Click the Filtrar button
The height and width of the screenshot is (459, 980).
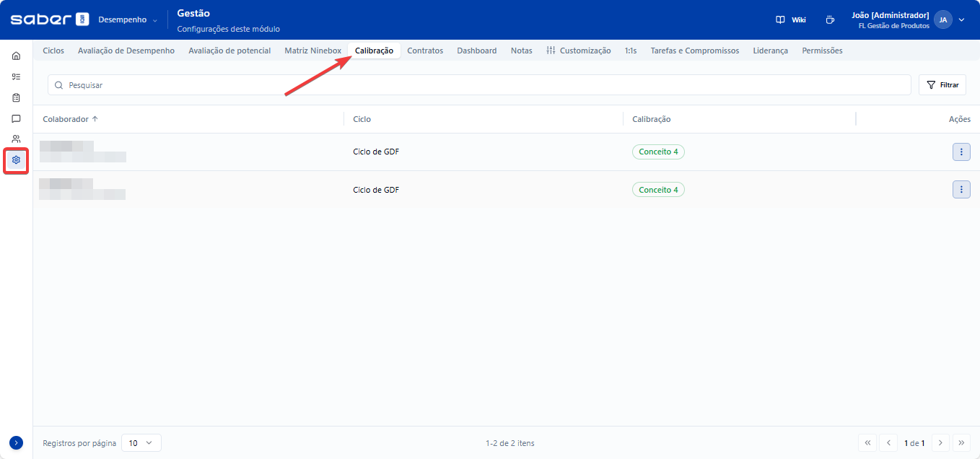pyautogui.click(x=942, y=85)
